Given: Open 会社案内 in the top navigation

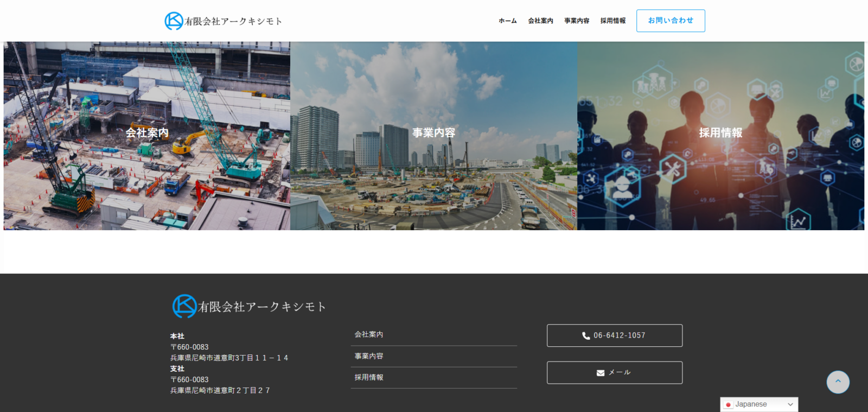Looking at the screenshot, I should pyautogui.click(x=541, y=21).
